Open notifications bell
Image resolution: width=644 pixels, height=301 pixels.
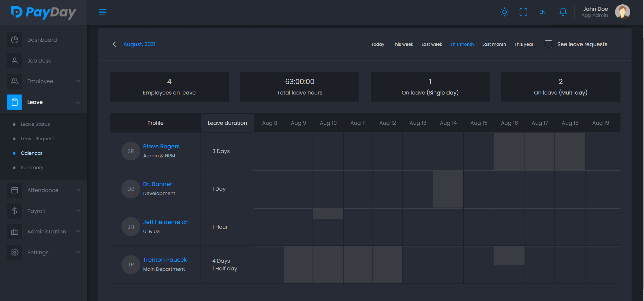tap(563, 12)
